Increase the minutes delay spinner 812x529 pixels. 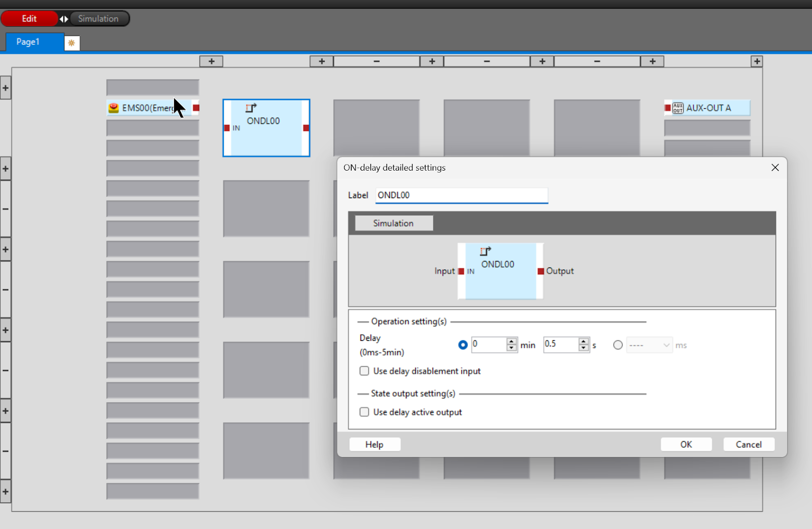pos(512,341)
